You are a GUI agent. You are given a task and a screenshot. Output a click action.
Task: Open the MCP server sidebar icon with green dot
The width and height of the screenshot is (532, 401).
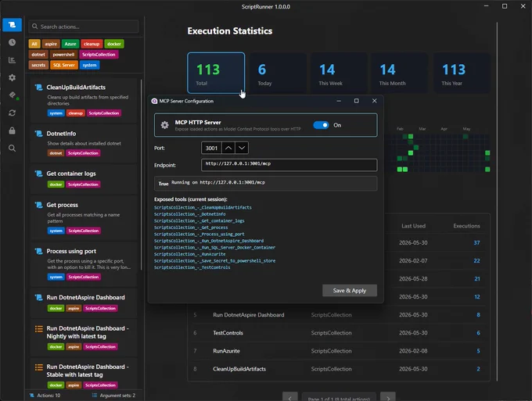(x=13, y=95)
